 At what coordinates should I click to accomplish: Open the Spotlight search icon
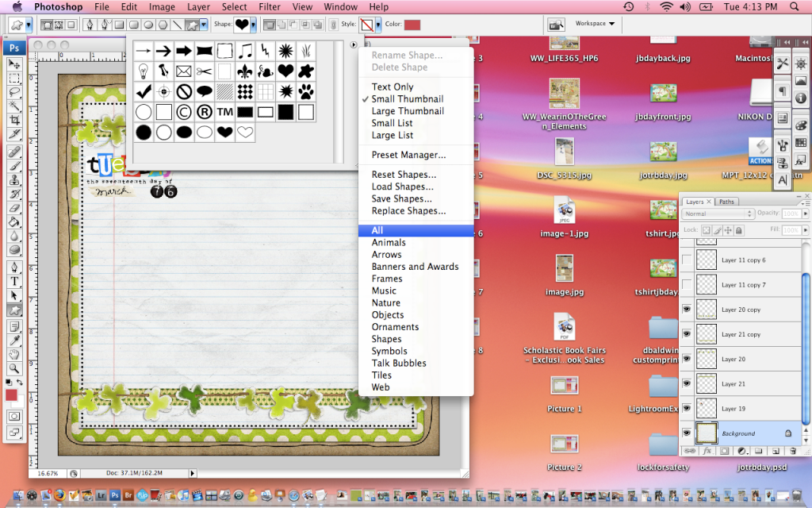(x=794, y=6)
